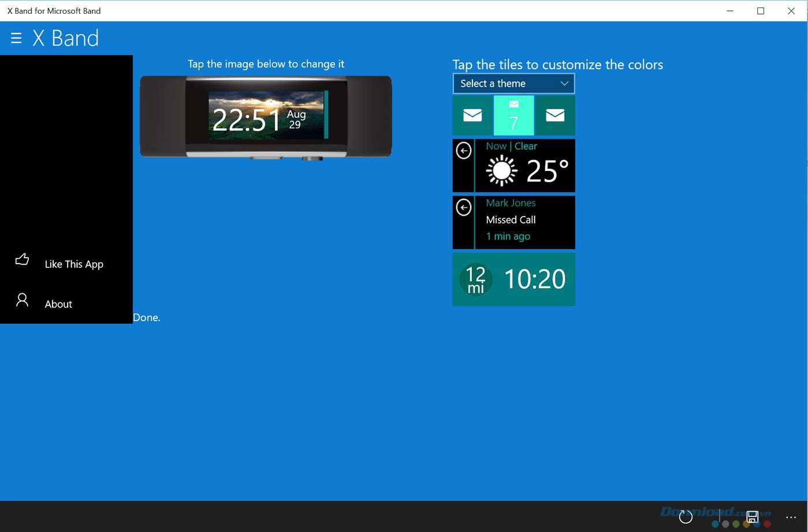The image size is (808, 532).
Task: Expand more options with the ellipsis button
Action: click(x=791, y=517)
